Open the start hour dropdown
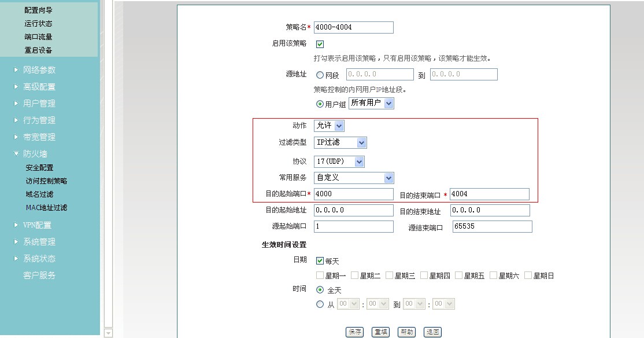This screenshot has width=644, height=338. [348, 304]
